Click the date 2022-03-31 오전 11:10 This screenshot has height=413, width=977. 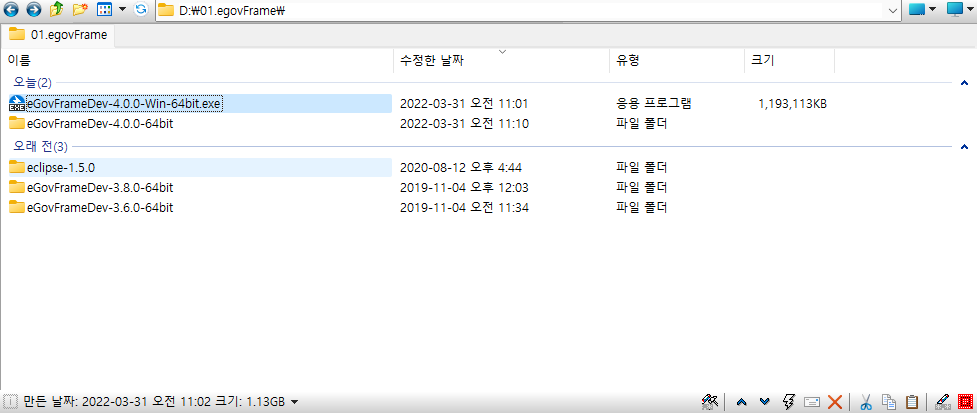pyautogui.click(x=464, y=124)
